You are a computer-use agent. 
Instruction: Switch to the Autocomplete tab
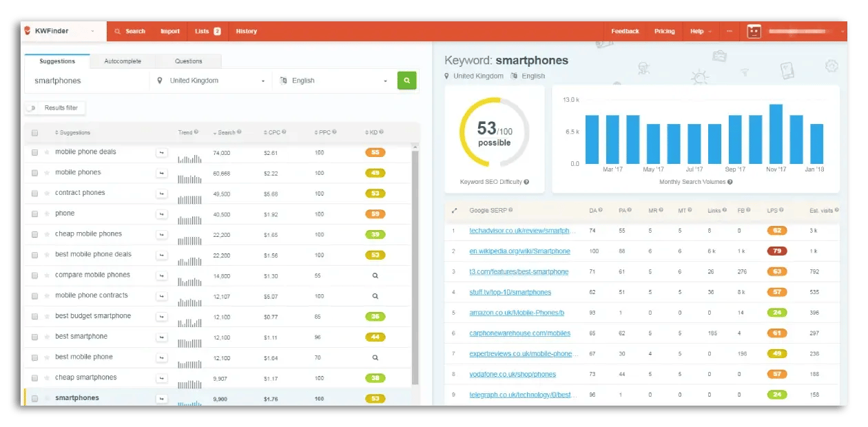pyautogui.click(x=123, y=61)
